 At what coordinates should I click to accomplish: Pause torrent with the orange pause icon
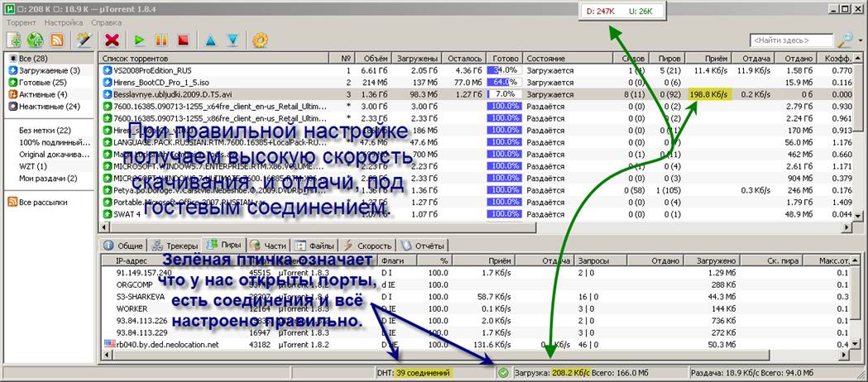point(161,40)
